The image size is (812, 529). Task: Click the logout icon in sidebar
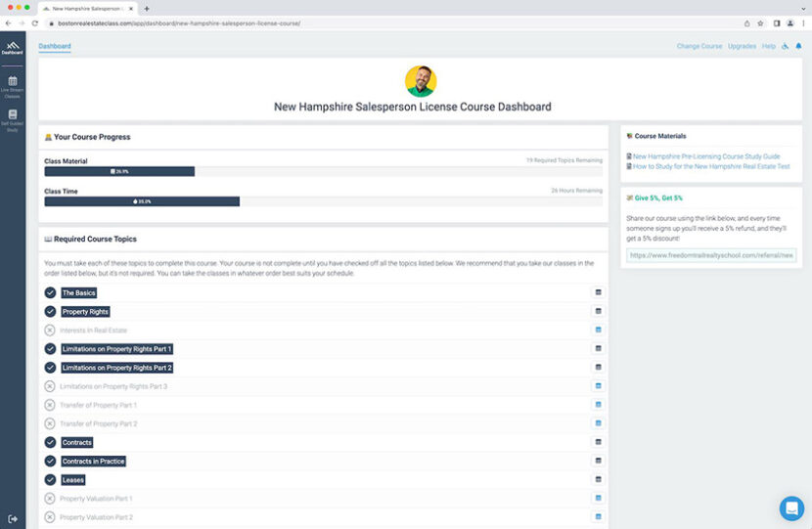click(13, 518)
